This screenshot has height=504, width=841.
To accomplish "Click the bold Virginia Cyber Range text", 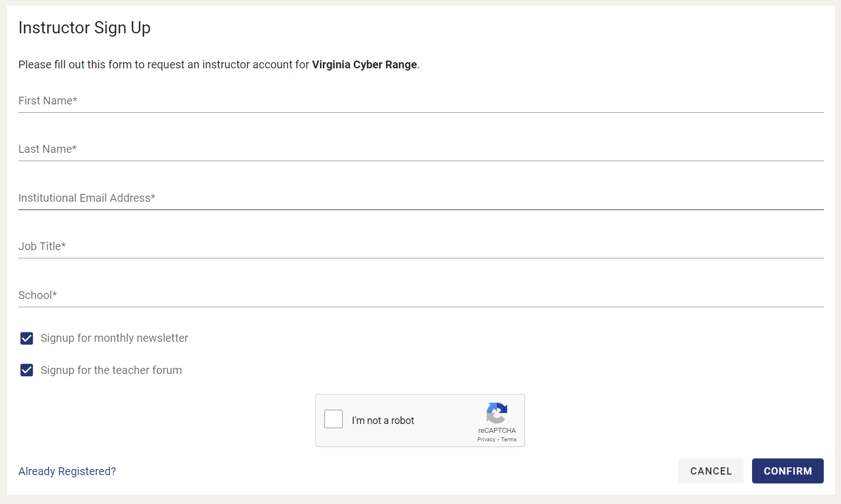I will pyautogui.click(x=365, y=64).
